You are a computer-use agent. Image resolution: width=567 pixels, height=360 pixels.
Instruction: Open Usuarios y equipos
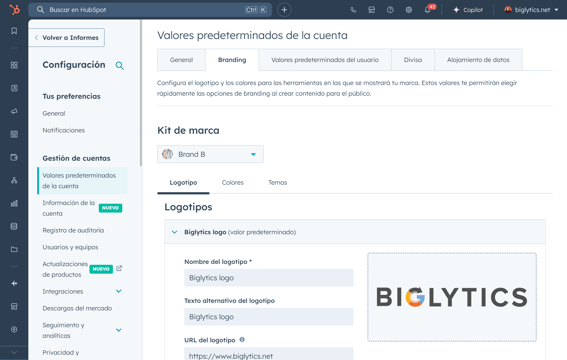point(70,247)
